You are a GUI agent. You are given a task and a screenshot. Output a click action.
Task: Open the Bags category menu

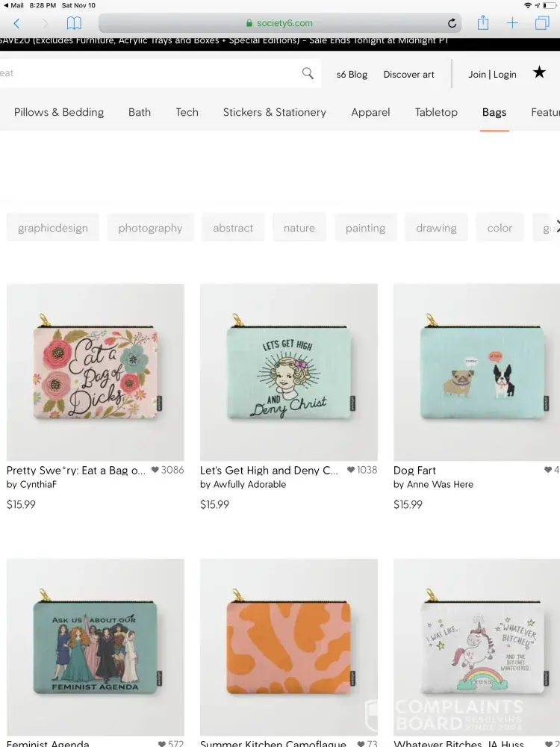(494, 112)
